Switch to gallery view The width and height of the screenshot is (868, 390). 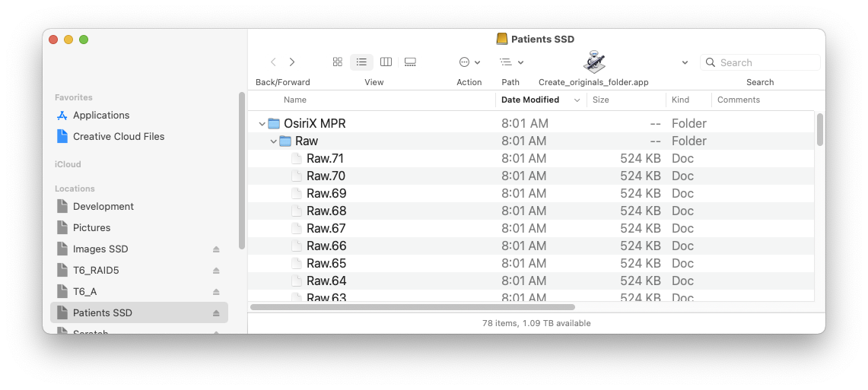coord(410,62)
